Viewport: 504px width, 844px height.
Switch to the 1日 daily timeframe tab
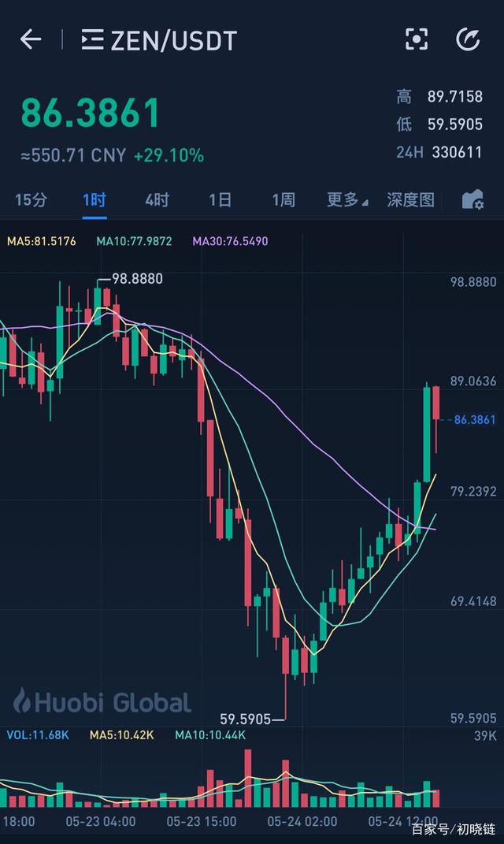point(219,201)
